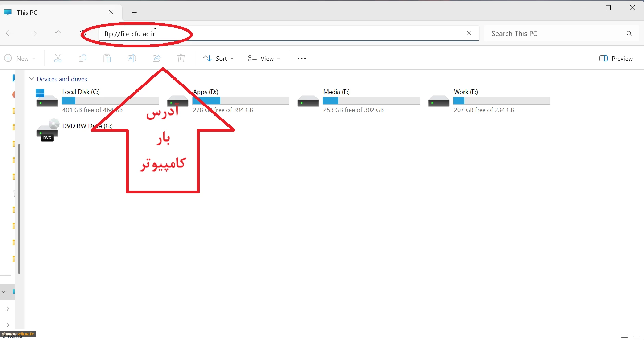Click the Search This PC field
Screen dimensions: 644x340
[555, 34]
